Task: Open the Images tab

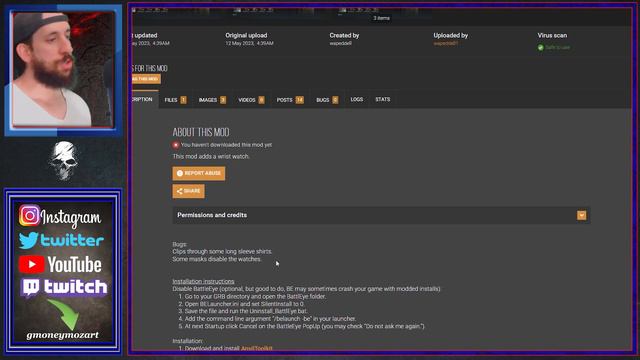Action: 212,100
